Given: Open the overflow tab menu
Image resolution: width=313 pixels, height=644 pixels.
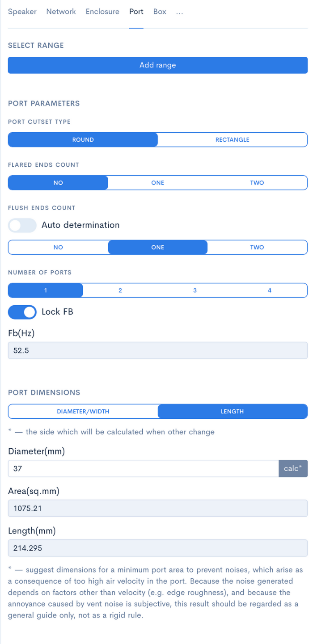Looking at the screenshot, I should (x=179, y=12).
